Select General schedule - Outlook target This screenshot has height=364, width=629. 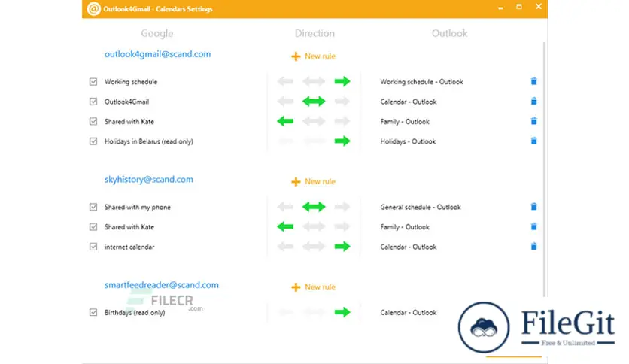(421, 207)
